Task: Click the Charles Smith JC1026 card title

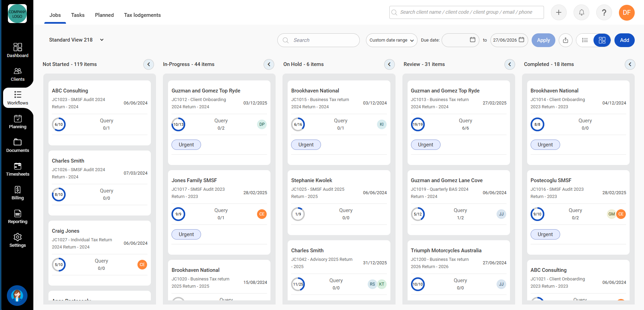Action: click(68, 161)
